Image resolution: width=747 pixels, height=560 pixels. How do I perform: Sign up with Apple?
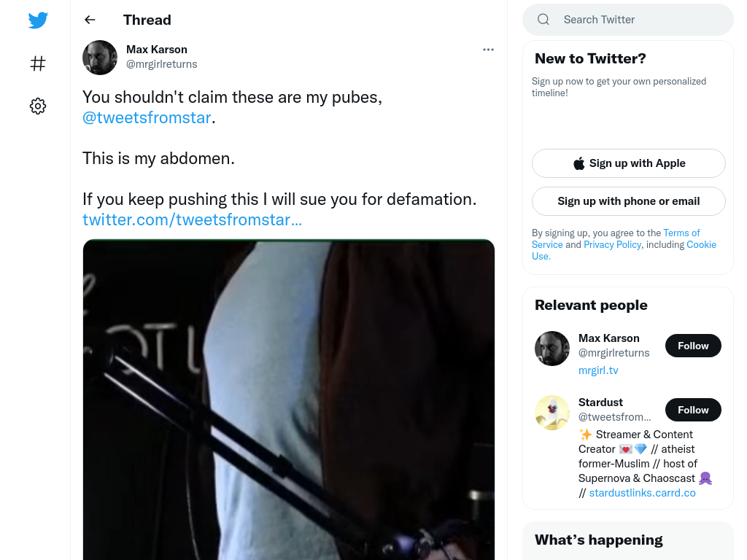(628, 163)
